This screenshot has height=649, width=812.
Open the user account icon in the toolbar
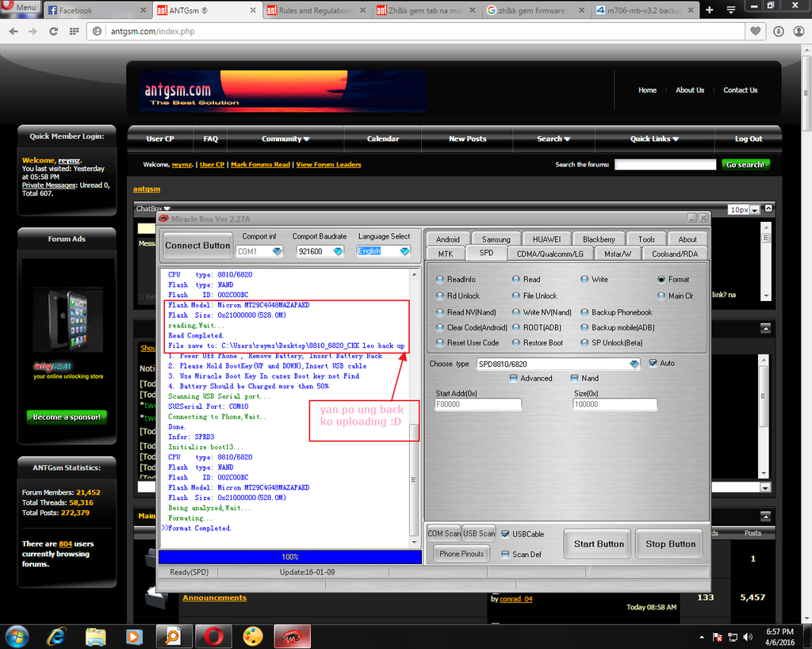pyautogui.click(x=799, y=31)
